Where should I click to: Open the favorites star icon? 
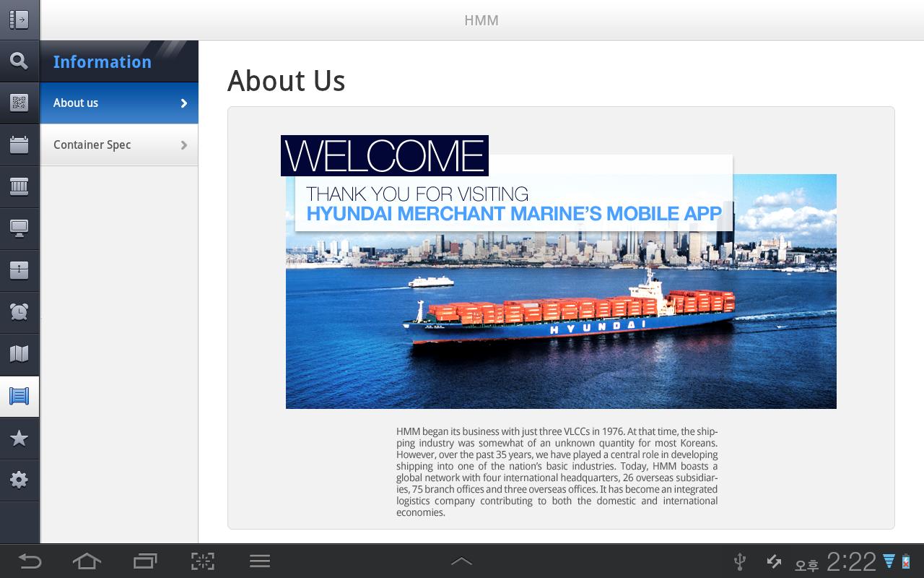19,438
